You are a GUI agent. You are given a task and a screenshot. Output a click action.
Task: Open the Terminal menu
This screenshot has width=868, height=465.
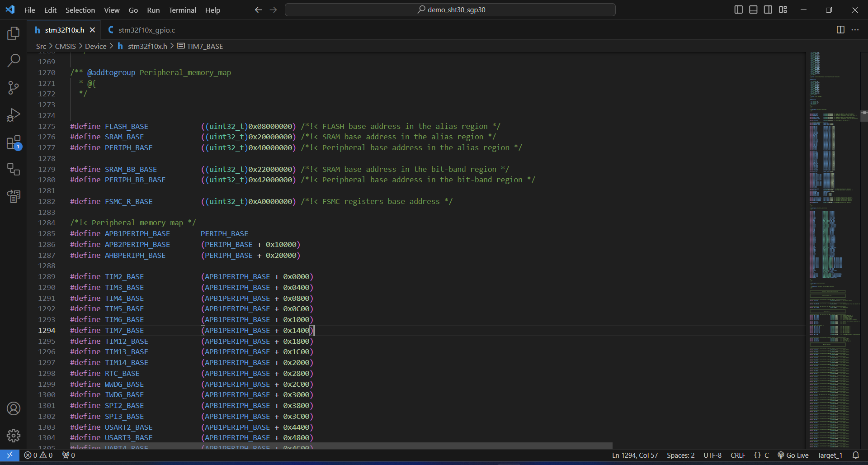point(182,10)
